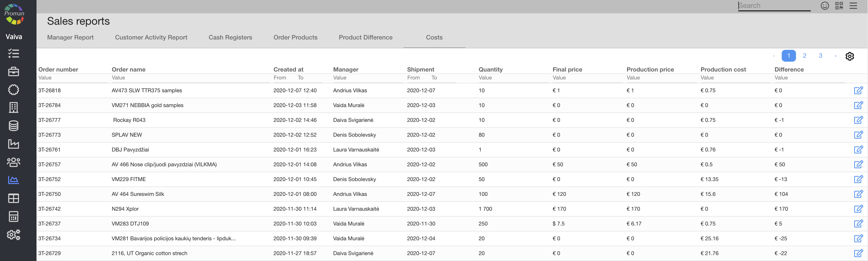Open the task checklist icon in sidebar

click(14, 53)
